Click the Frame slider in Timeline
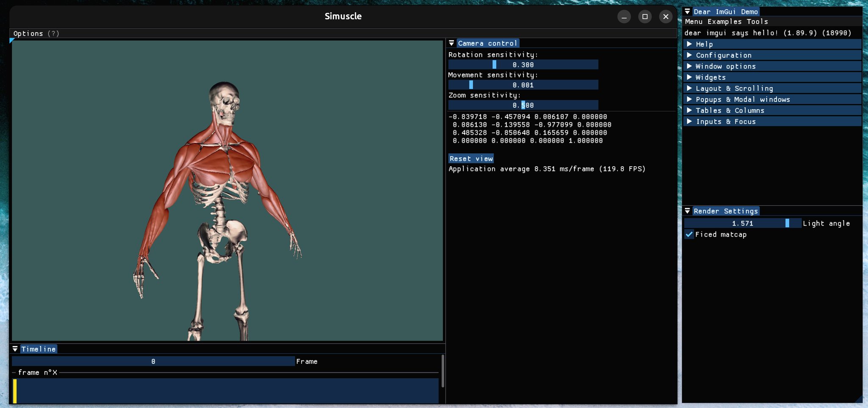This screenshot has width=868, height=408. tap(153, 361)
